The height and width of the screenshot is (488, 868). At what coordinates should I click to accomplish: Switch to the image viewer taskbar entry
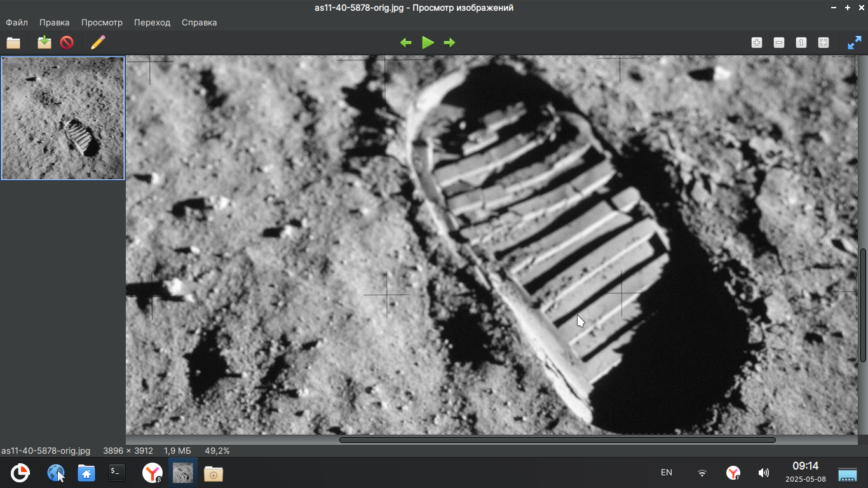183,473
